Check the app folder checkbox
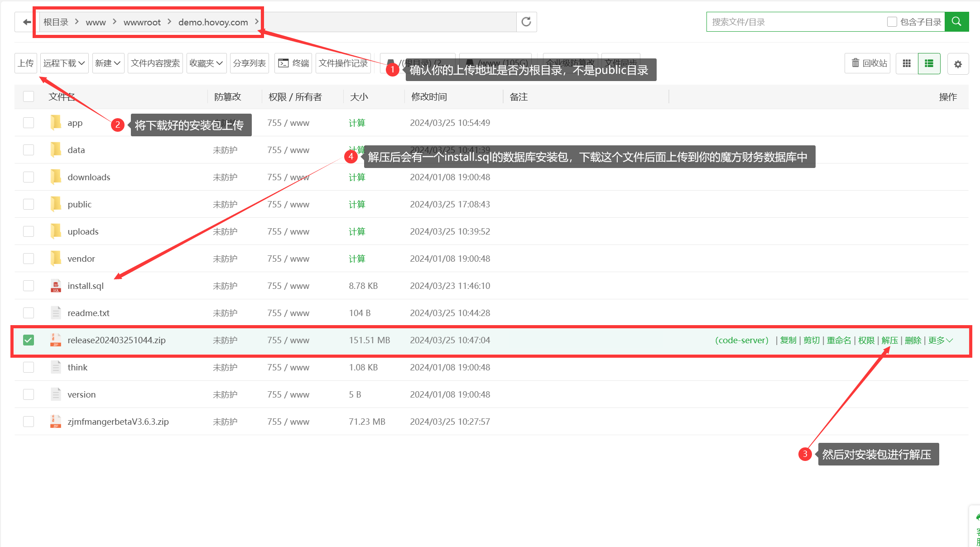The height and width of the screenshot is (547, 980). (x=29, y=123)
